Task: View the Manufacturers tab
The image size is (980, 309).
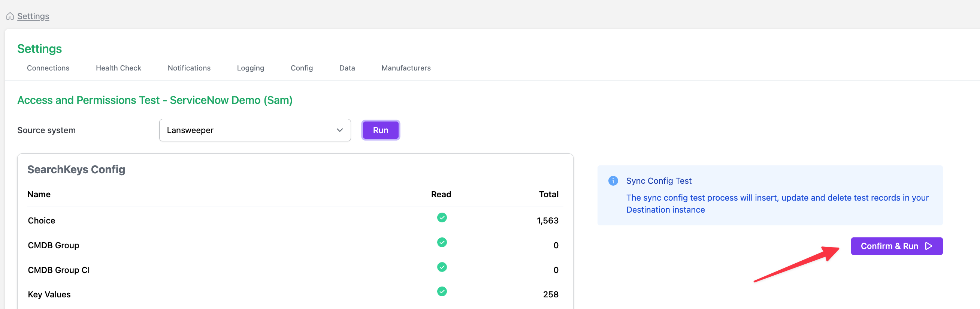Action: click(406, 68)
